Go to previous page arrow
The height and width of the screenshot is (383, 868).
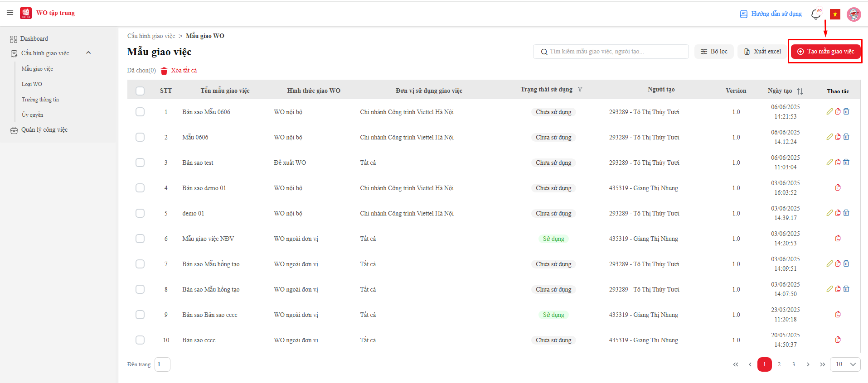tap(750, 364)
